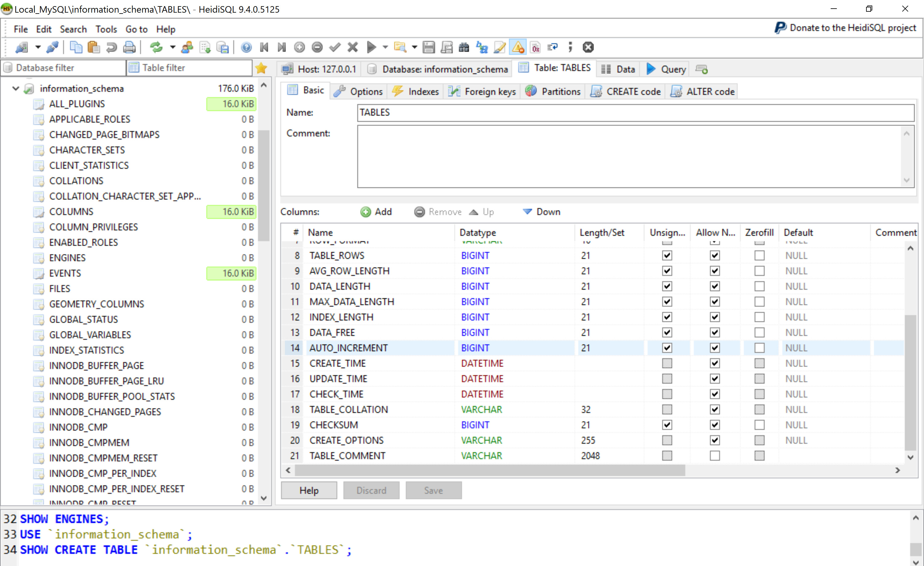
Task: Open the User manager icon
Action: (187, 47)
